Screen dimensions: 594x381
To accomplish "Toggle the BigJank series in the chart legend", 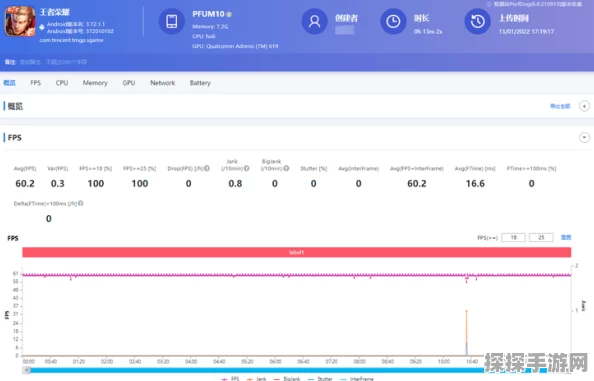I will coord(287,378).
